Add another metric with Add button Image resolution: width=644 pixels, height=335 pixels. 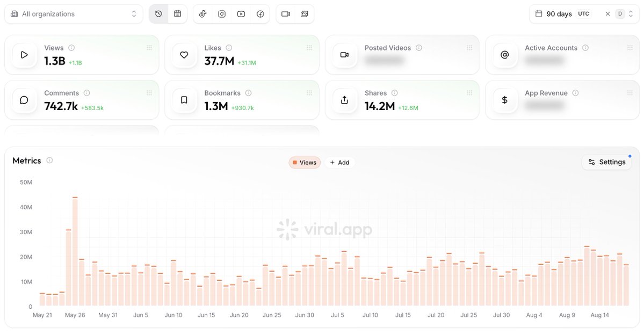click(x=339, y=163)
